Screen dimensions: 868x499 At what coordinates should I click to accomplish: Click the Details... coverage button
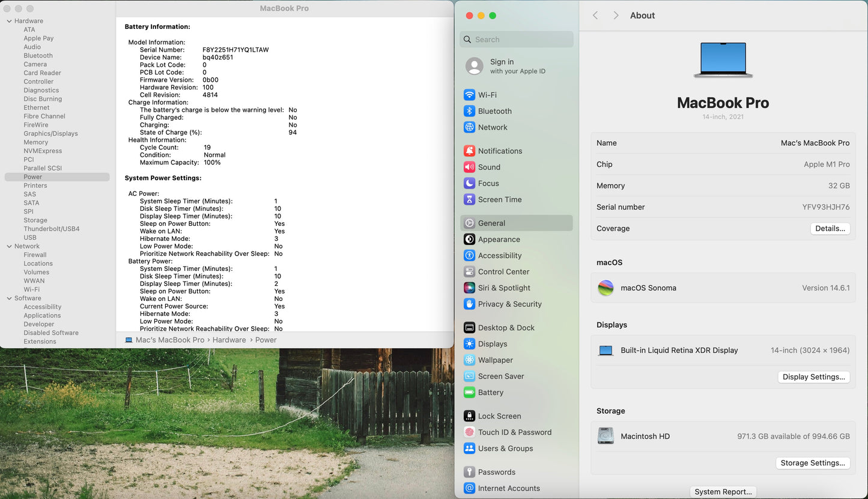(x=830, y=228)
